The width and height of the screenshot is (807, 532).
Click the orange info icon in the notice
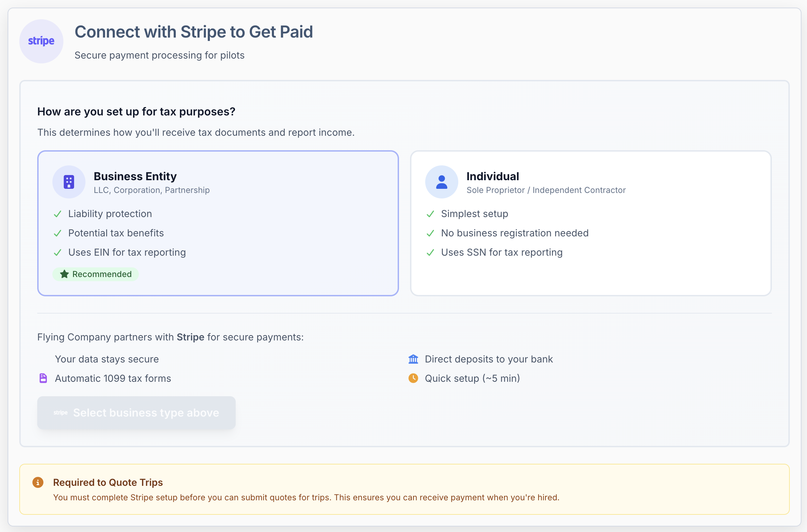(x=38, y=482)
